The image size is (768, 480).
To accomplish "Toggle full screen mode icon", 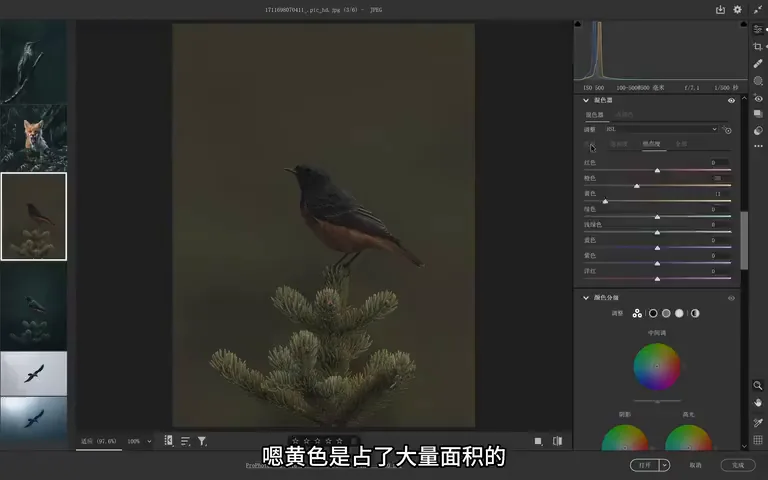I will click(758, 9).
